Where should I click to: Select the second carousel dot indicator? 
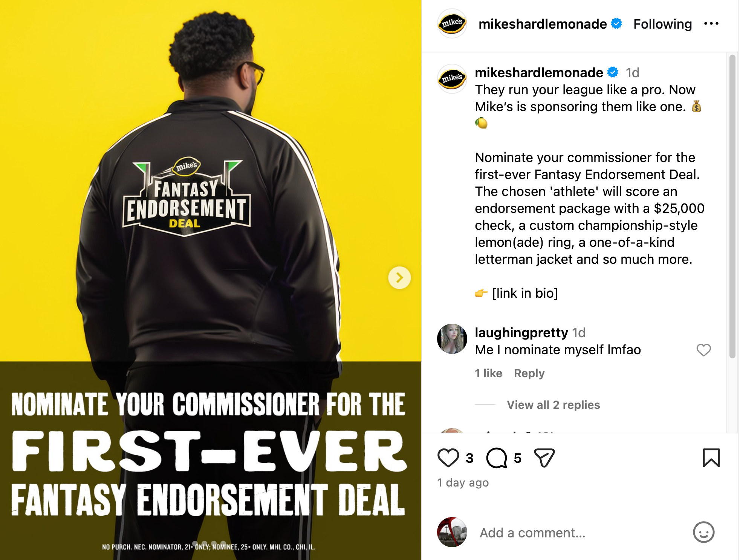pyautogui.click(x=204, y=543)
